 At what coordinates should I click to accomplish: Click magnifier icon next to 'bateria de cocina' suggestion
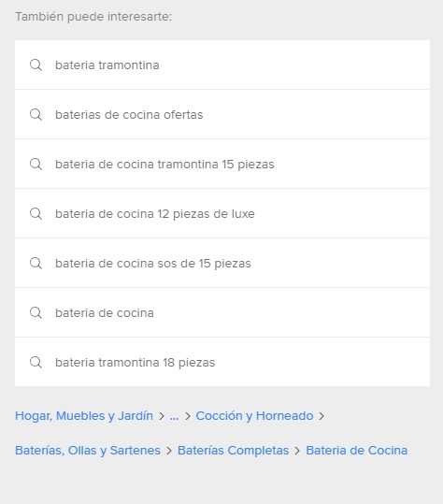point(36,312)
